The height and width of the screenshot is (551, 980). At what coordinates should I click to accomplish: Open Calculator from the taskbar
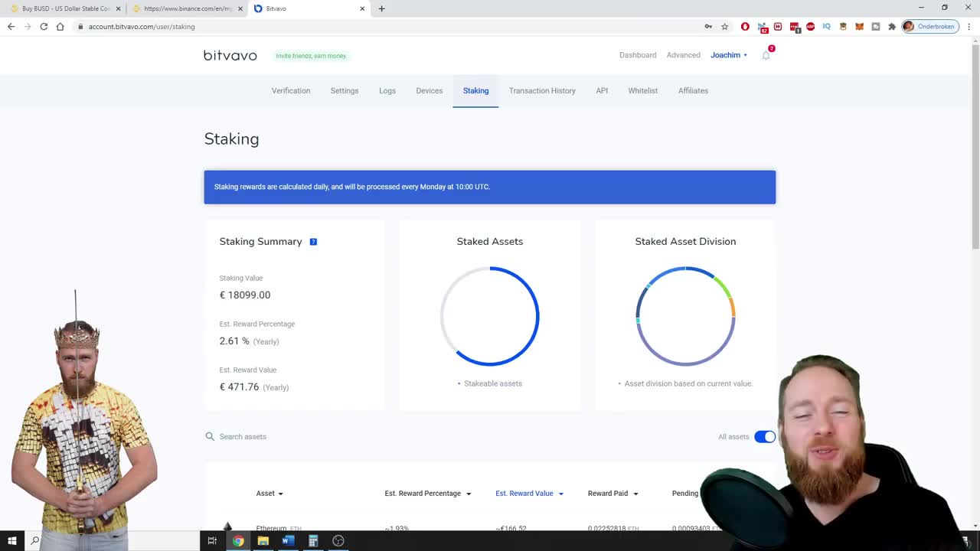point(313,540)
